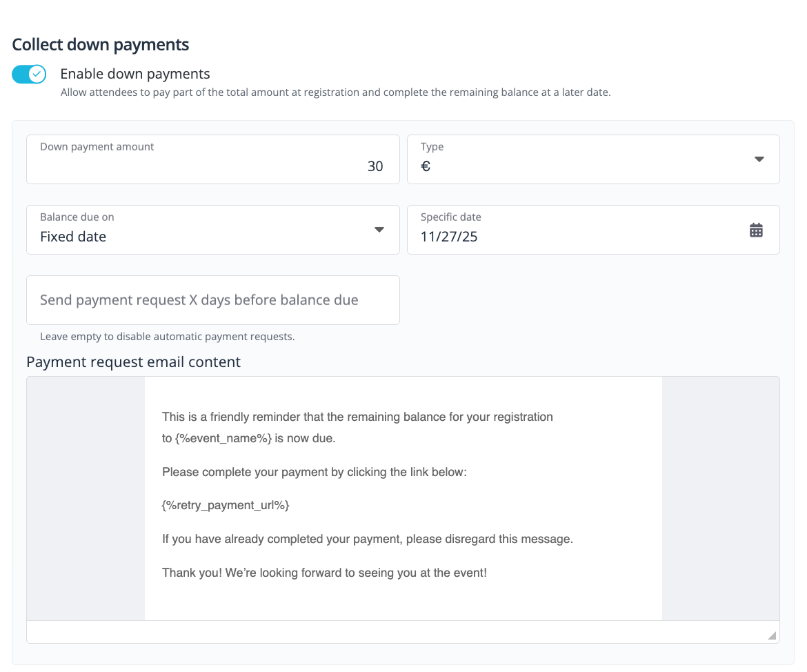Click the checkmark icon inside the toggle
This screenshot has height=672, width=807.
(36, 74)
